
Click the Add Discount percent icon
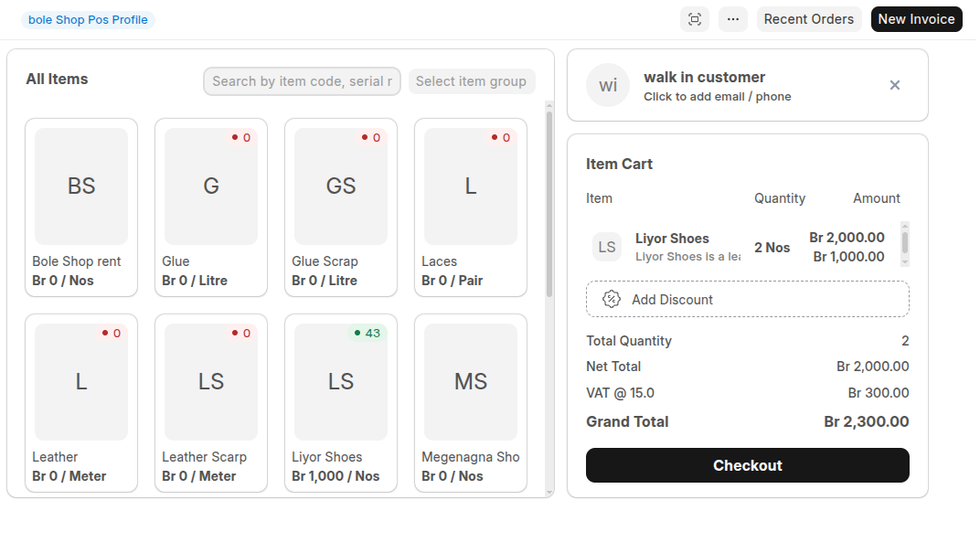click(612, 299)
